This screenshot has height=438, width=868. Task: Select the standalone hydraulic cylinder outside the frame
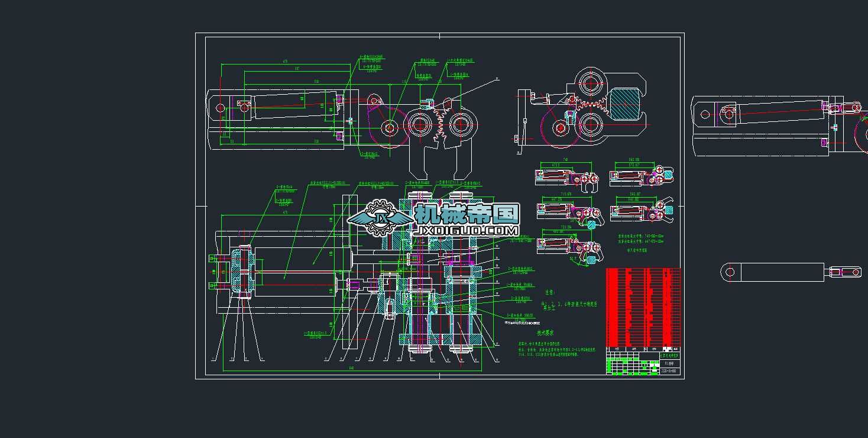[x=791, y=272]
